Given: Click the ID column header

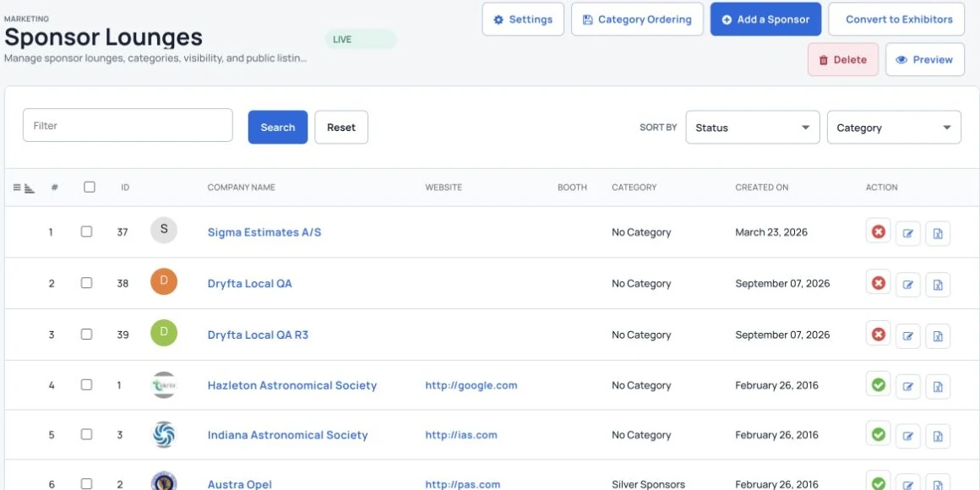Looking at the screenshot, I should coord(125,187).
